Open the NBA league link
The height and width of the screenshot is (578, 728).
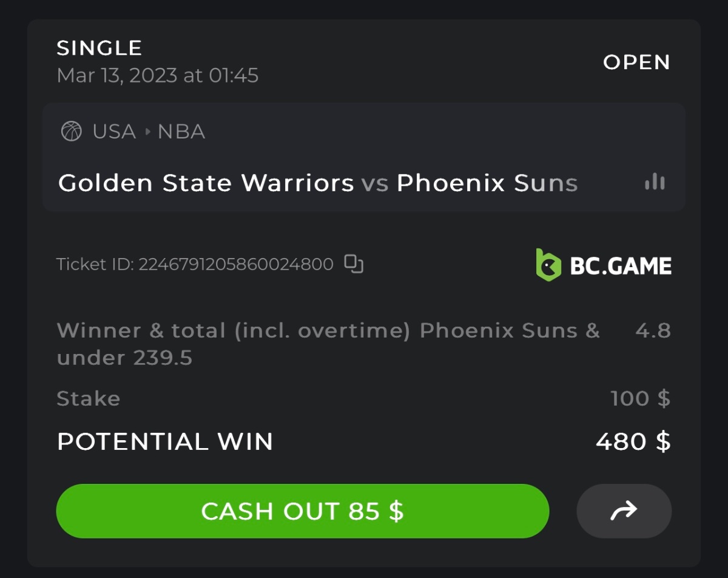(181, 132)
